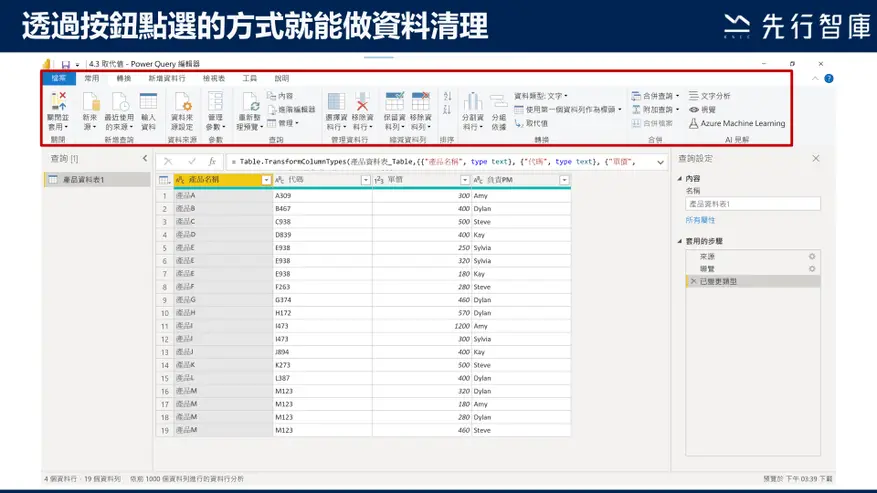Collapse the 套用的步驟 section
Viewport: 877px width, 493px height.
(680, 241)
